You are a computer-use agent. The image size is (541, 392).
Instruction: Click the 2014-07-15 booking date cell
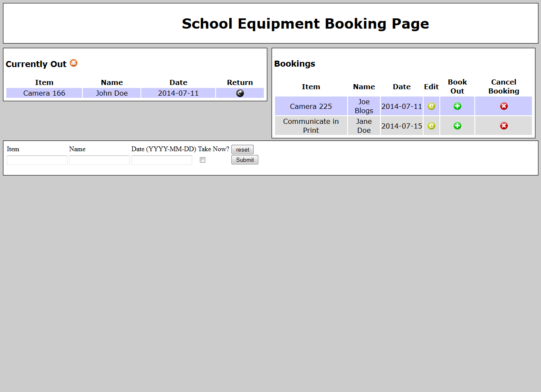pyautogui.click(x=402, y=126)
